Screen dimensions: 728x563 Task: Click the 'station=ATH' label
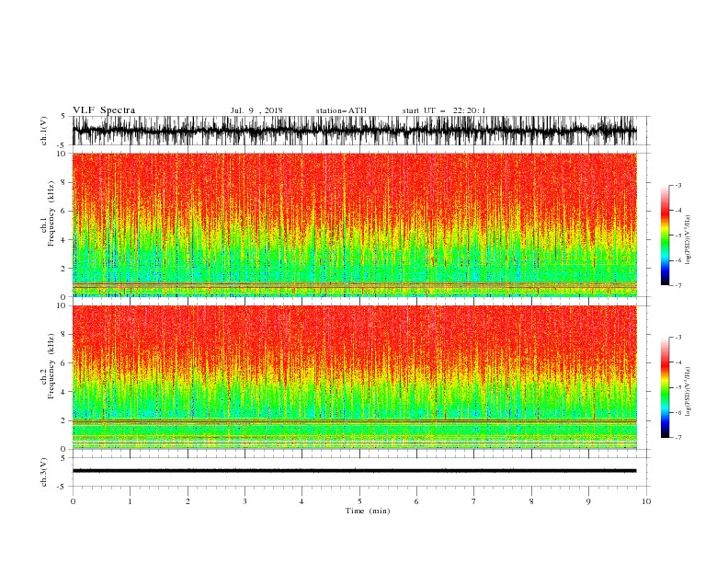point(341,110)
